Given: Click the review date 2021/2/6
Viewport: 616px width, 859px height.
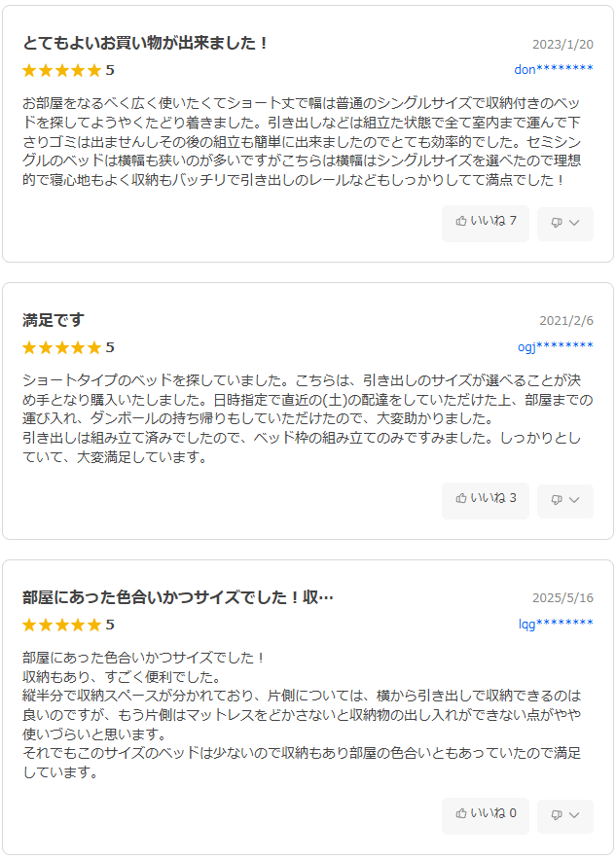Looking at the screenshot, I should 566,321.
